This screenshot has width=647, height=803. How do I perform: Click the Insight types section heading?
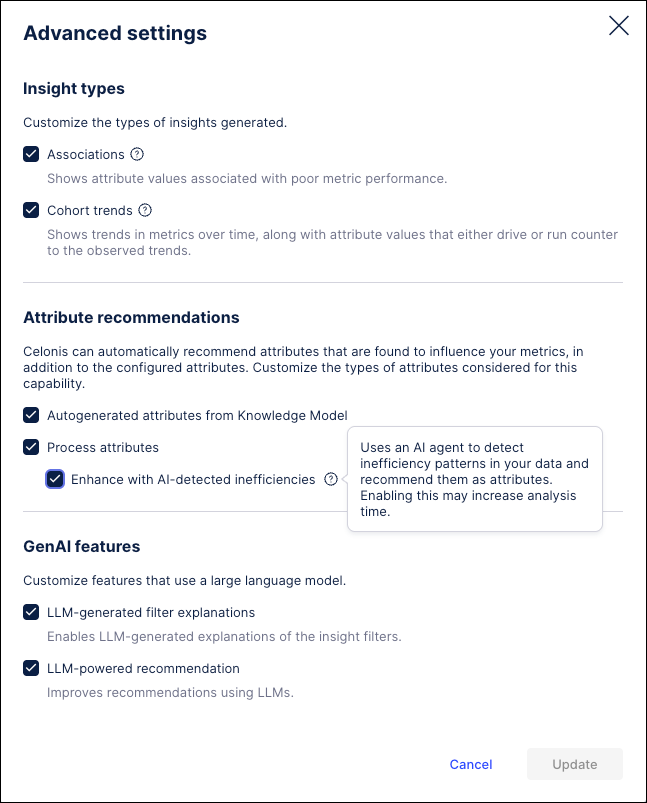[x=73, y=88]
